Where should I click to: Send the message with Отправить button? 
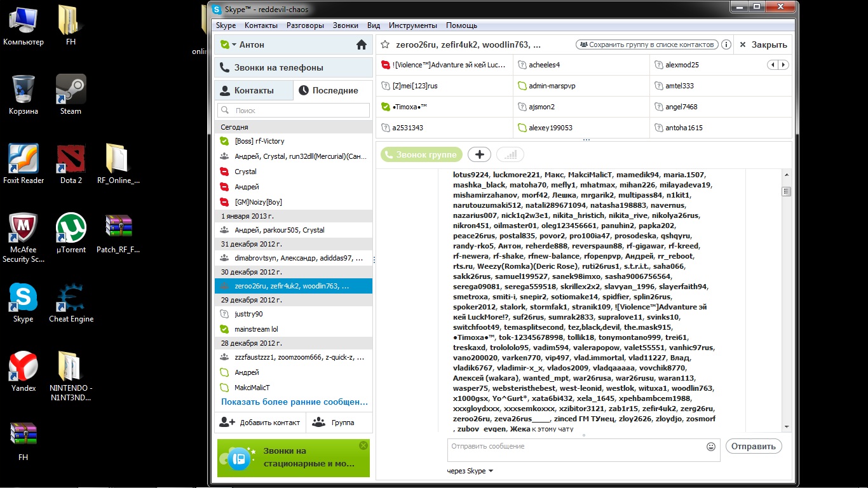754,446
